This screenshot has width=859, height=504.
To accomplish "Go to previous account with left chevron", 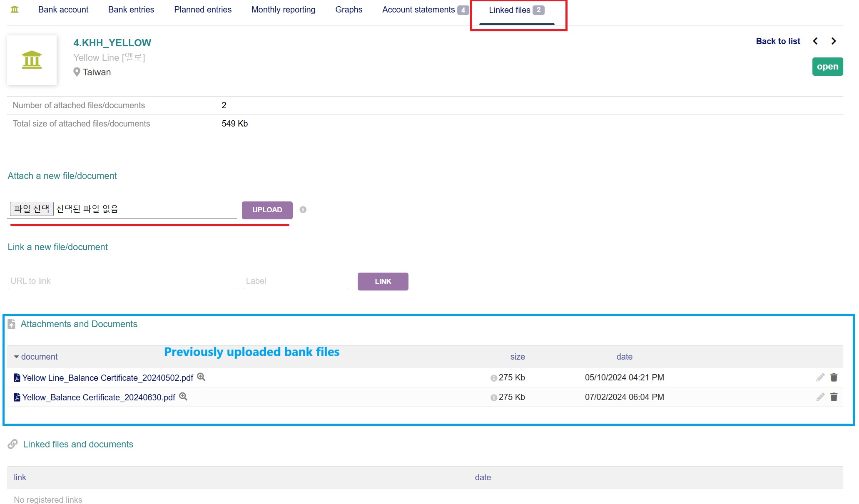I will [x=815, y=41].
